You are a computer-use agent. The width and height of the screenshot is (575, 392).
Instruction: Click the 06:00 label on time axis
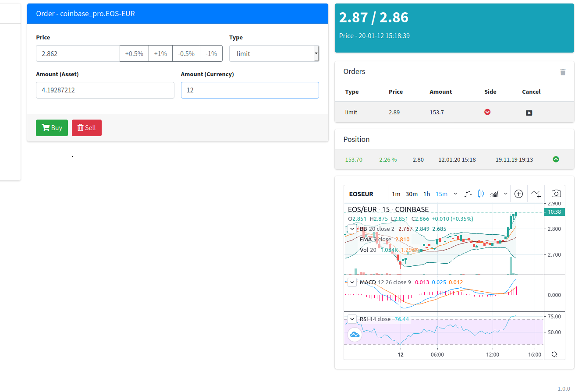(x=437, y=354)
